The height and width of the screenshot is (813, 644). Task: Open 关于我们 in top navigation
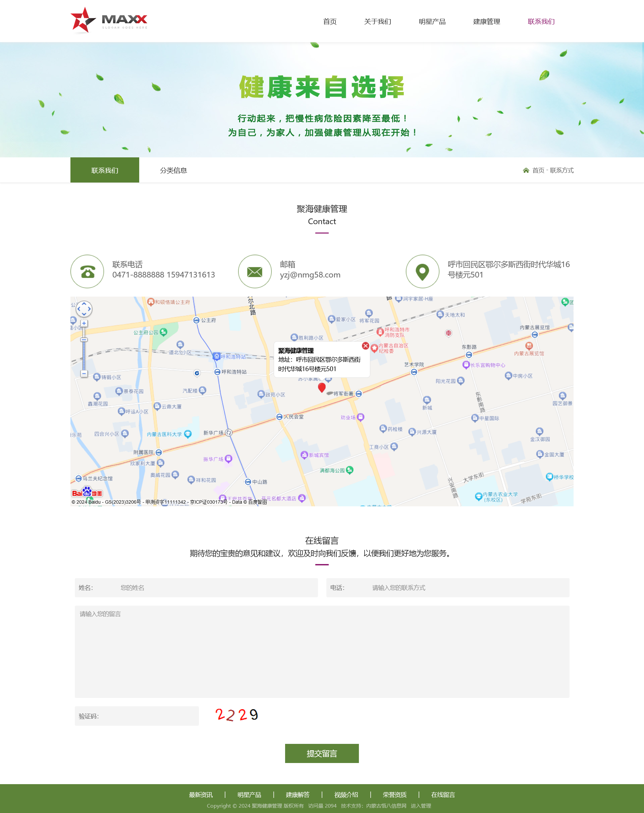click(x=377, y=21)
